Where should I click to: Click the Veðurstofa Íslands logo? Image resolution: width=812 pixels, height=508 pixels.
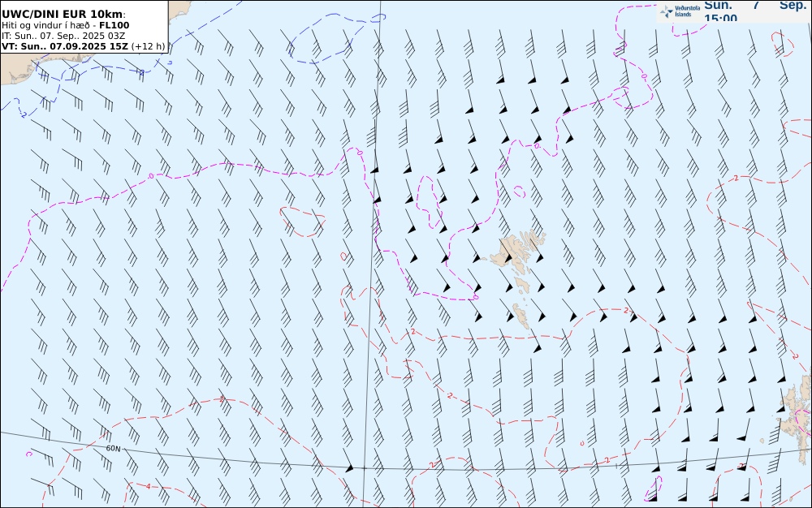pyautogui.click(x=680, y=11)
